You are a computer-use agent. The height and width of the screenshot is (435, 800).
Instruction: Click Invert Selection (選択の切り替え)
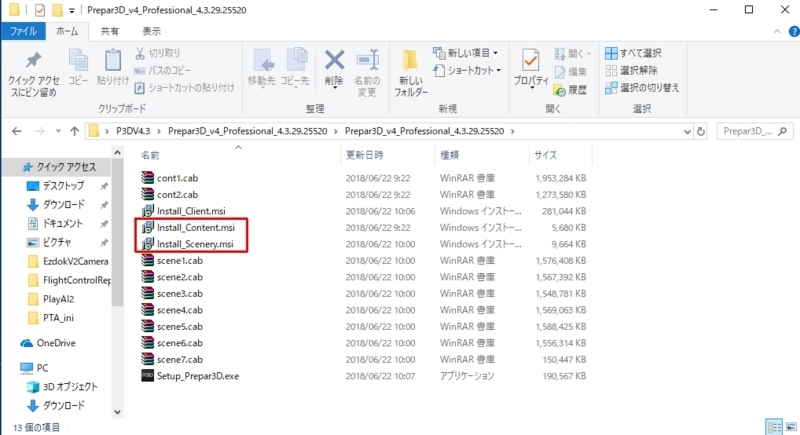coord(642,88)
